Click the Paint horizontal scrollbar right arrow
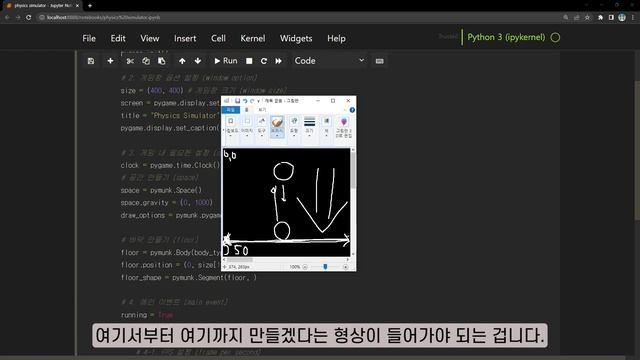This screenshot has width=640, height=360. (x=347, y=260)
